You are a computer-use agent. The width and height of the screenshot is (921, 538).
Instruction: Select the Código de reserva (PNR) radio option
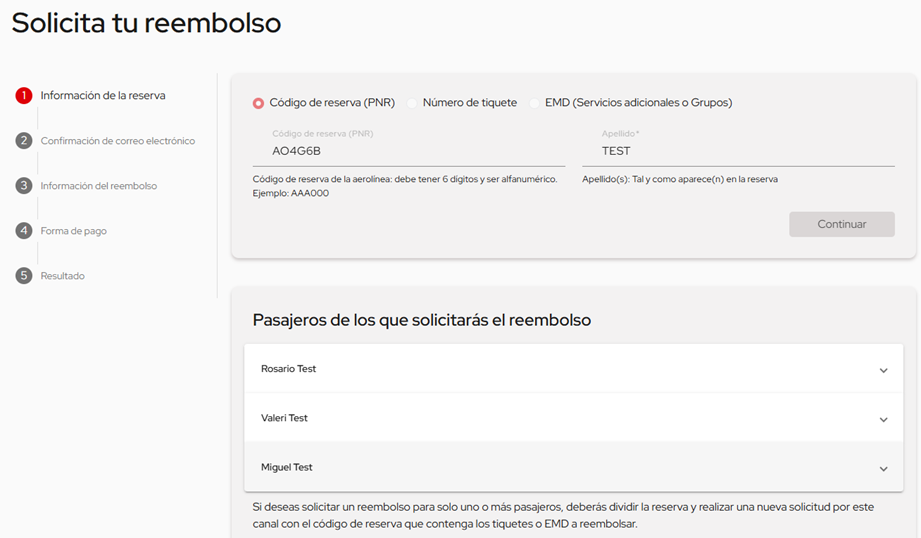[259, 103]
